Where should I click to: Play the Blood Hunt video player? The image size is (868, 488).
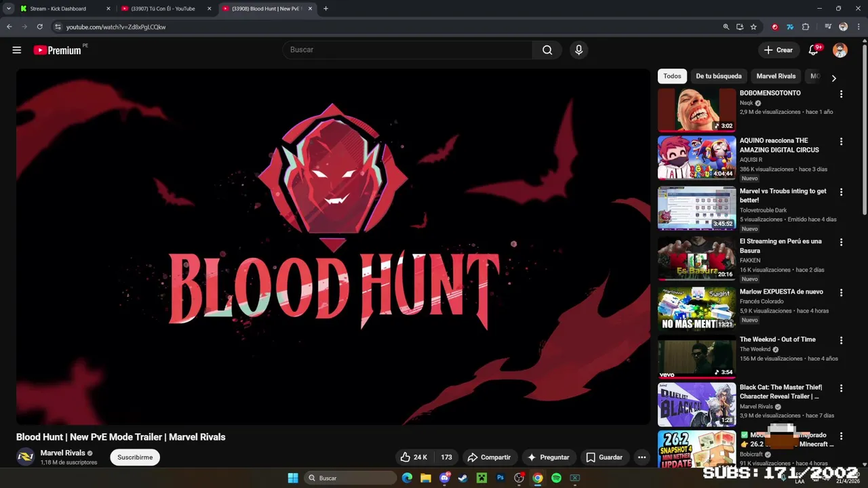click(x=333, y=247)
